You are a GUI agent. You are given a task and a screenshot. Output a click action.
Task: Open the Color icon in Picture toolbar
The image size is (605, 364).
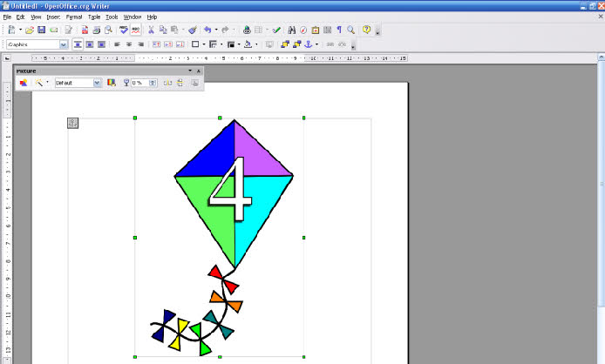click(111, 83)
